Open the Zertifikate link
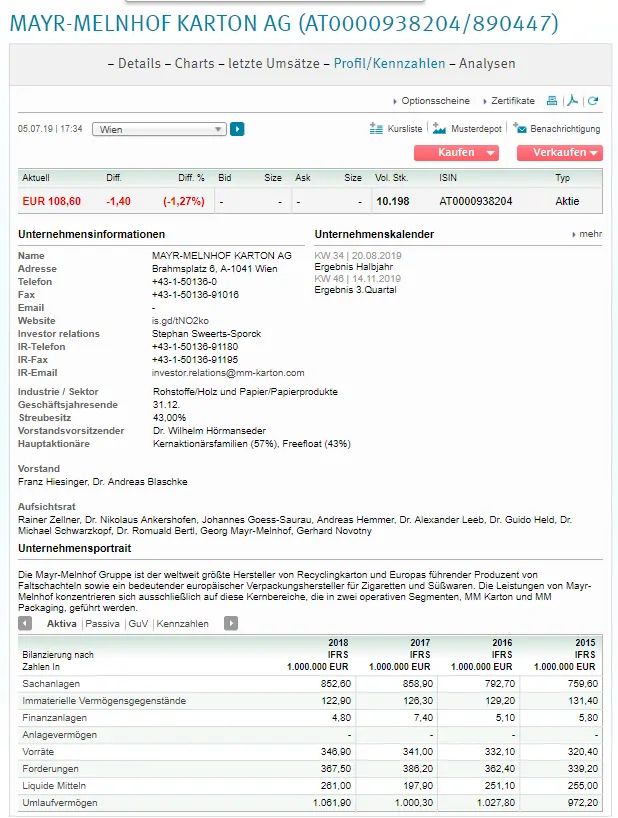This screenshot has height=818, width=618. [513, 101]
